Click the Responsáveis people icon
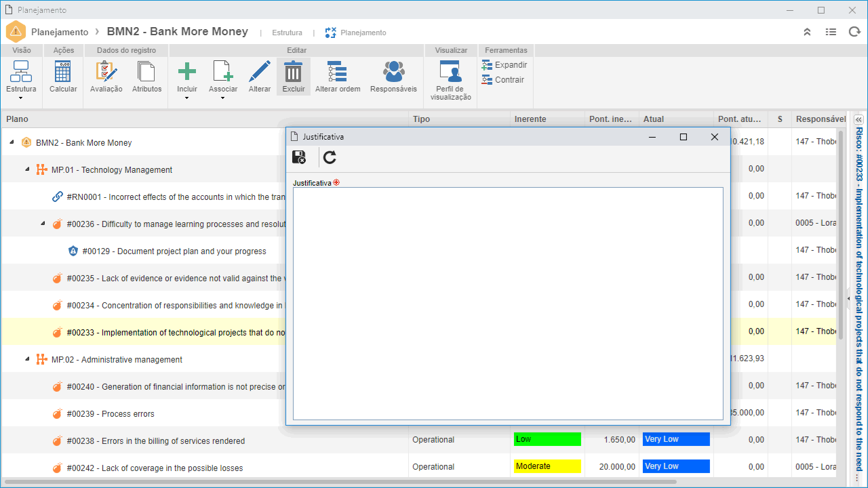The height and width of the screenshot is (488, 868). click(393, 72)
